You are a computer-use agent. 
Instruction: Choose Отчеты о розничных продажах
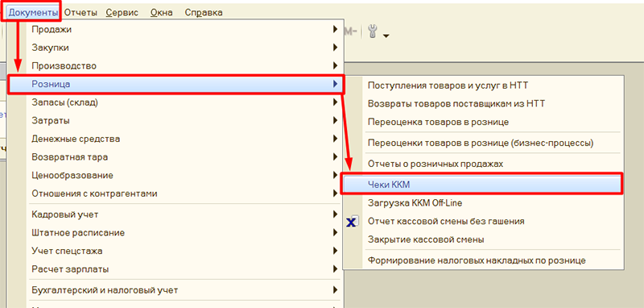click(483, 164)
